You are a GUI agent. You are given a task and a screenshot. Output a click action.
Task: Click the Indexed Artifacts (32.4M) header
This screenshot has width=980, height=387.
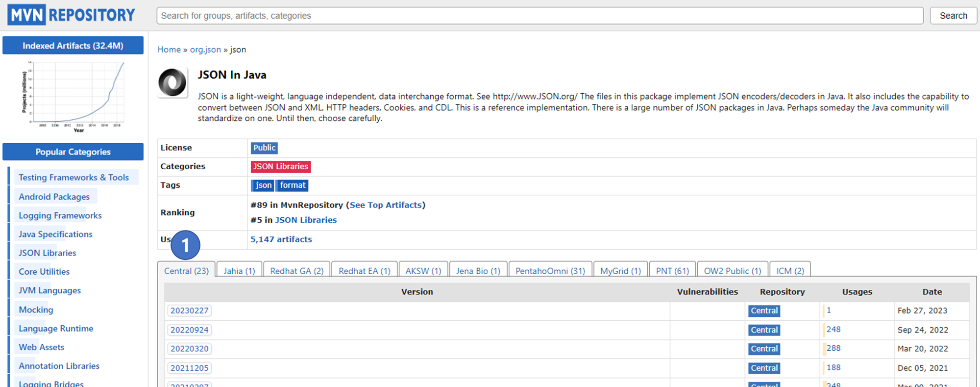point(73,46)
